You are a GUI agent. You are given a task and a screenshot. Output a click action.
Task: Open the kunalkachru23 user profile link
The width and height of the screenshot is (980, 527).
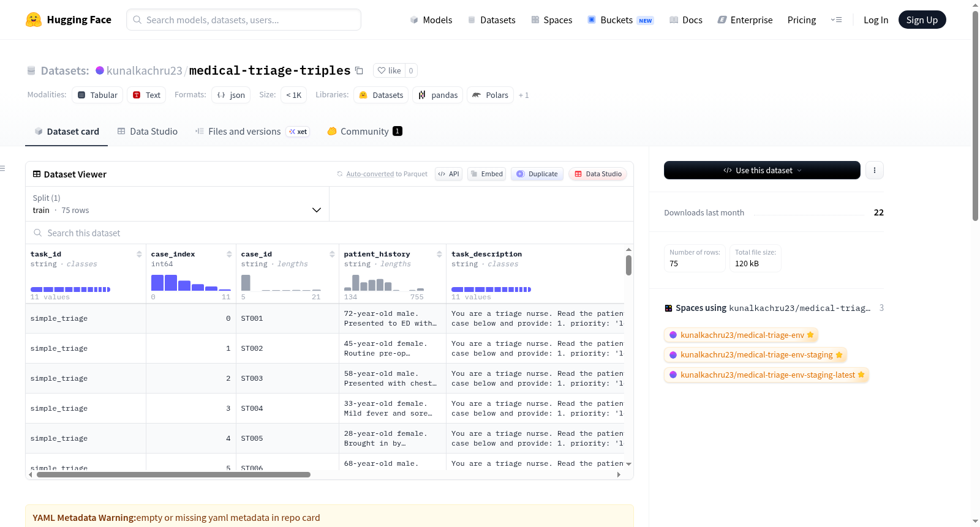tap(144, 70)
